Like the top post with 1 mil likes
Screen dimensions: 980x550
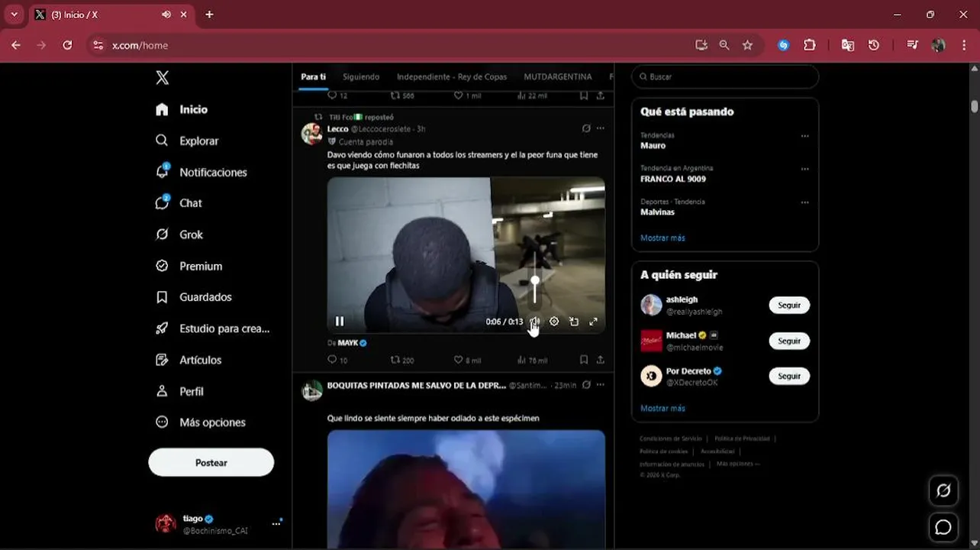[x=458, y=95]
